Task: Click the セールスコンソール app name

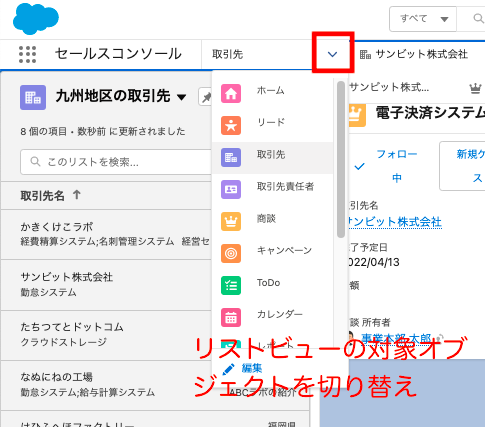Action: 118,54
